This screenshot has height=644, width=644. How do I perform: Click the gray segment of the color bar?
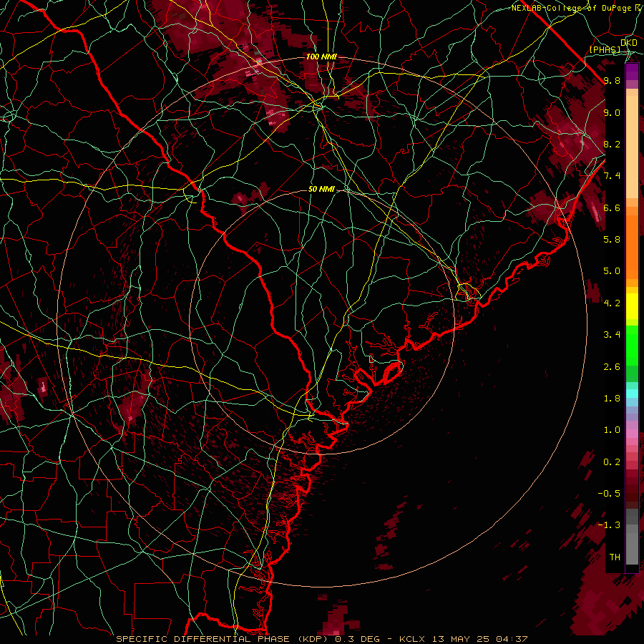tap(632, 538)
